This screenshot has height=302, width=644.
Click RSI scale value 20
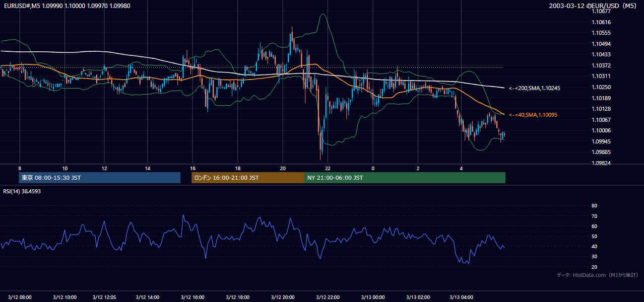click(x=595, y=267)
